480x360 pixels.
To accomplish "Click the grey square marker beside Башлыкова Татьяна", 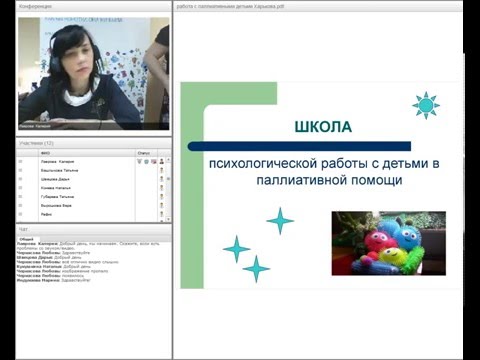I will click(20, 170).
